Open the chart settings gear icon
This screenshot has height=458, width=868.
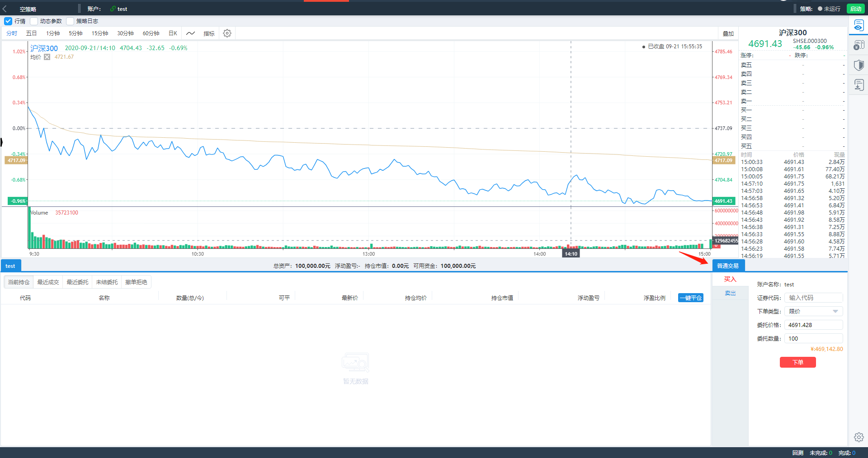[x=227, y=33]
